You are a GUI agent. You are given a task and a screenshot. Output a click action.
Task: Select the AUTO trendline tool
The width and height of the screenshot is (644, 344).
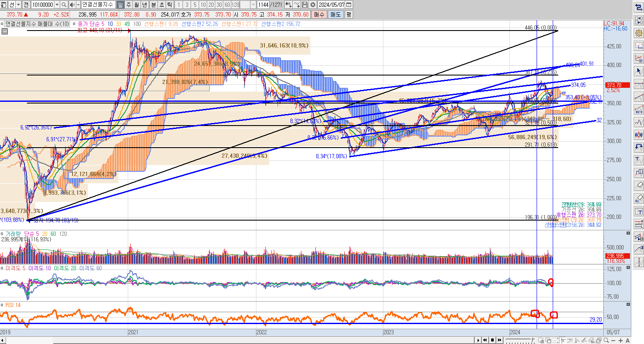(x=638, y=109)
